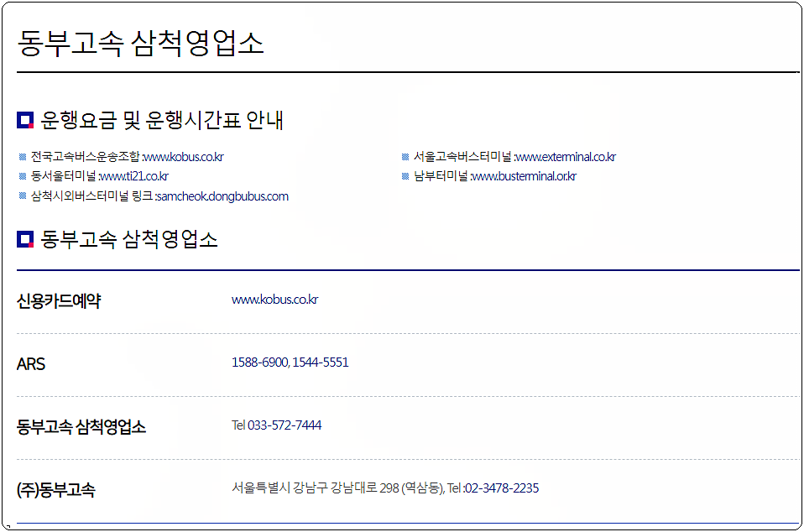The width and height of the screenshot is (804, 532).
Task: Open the www.kobus.co.kr link beside 전국고속버스운송조합
Action: coord(184,157)
